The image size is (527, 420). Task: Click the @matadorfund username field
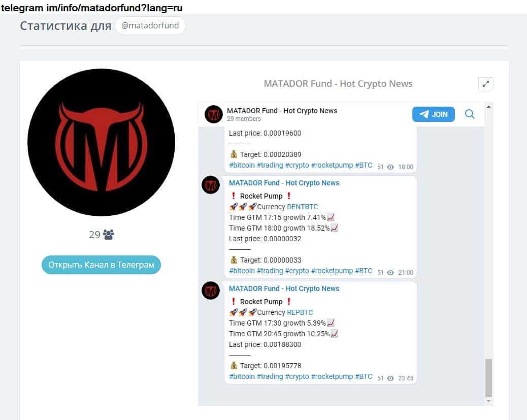150,25
